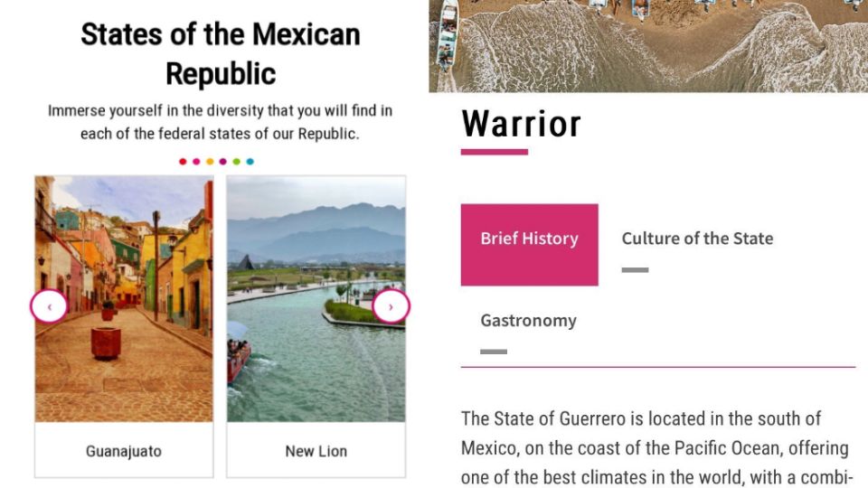
Task: Click the previous carousel arrow button
Action: tap(49, 306)
